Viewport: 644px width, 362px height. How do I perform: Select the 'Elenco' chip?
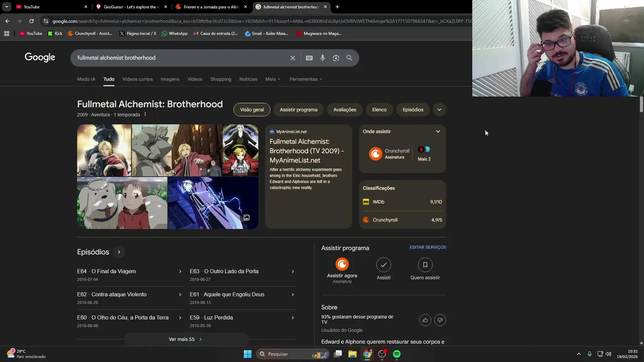379,110
